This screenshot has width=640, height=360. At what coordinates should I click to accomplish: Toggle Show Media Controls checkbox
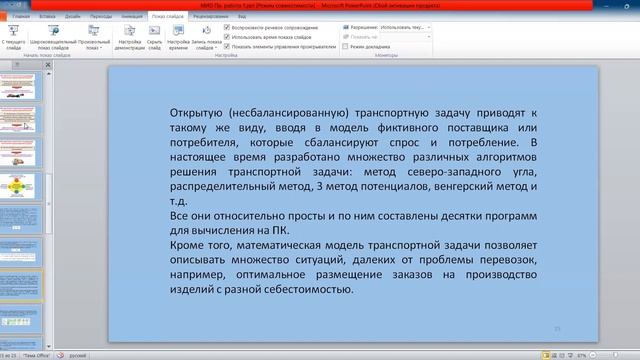click(227, 47)
